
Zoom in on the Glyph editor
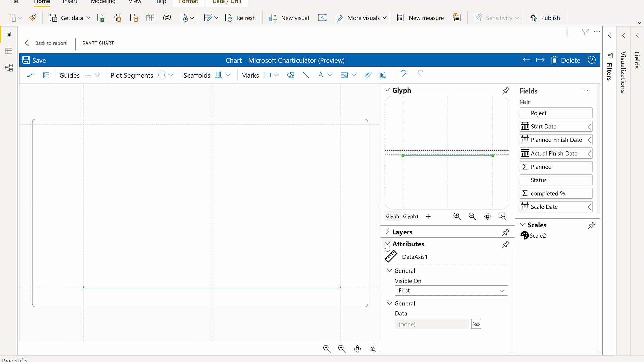pos(457,217)
